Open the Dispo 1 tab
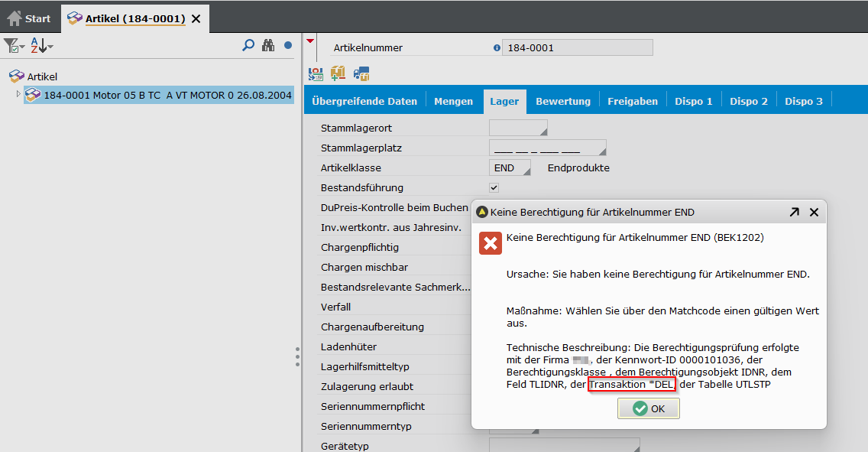The height and width of the screenshot is (452, 868). [x=693, y=101]
